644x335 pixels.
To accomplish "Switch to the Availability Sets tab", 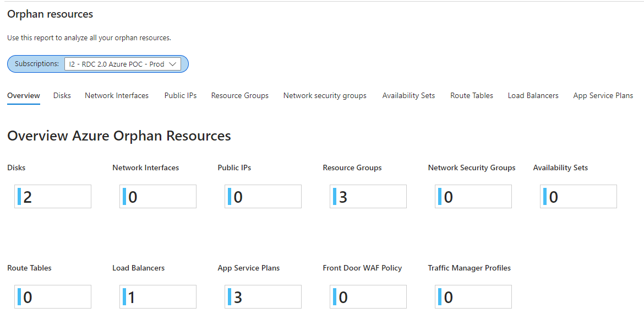I will (x=408, y=95).
